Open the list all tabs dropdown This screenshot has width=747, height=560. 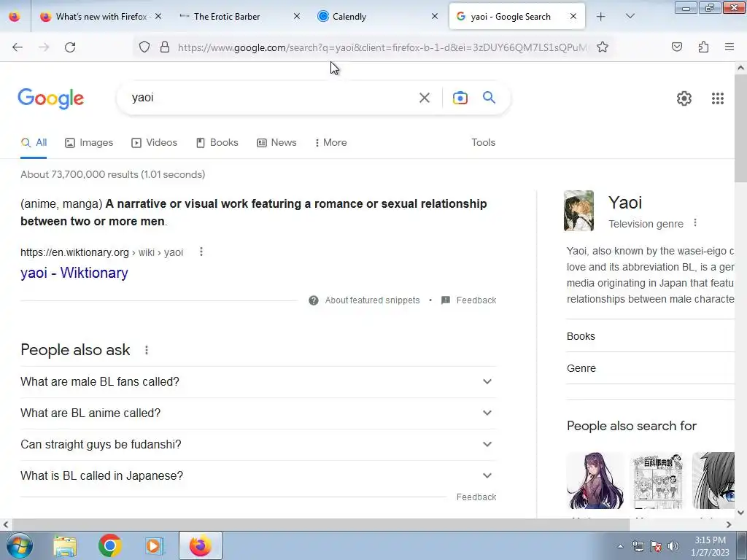[x=630, y=16]
